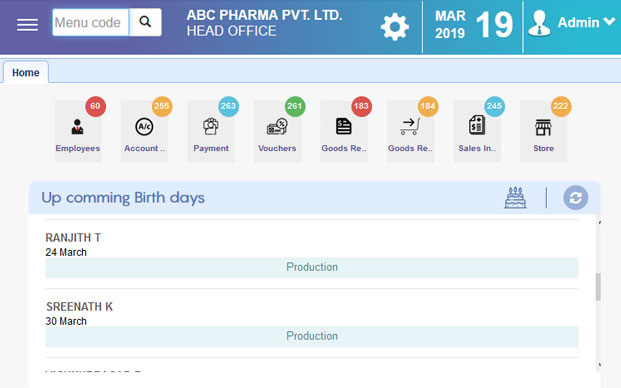Click ABC PHARMA PVT. LTD. company title
Screen dimensions: 621x388
[265, 15]
